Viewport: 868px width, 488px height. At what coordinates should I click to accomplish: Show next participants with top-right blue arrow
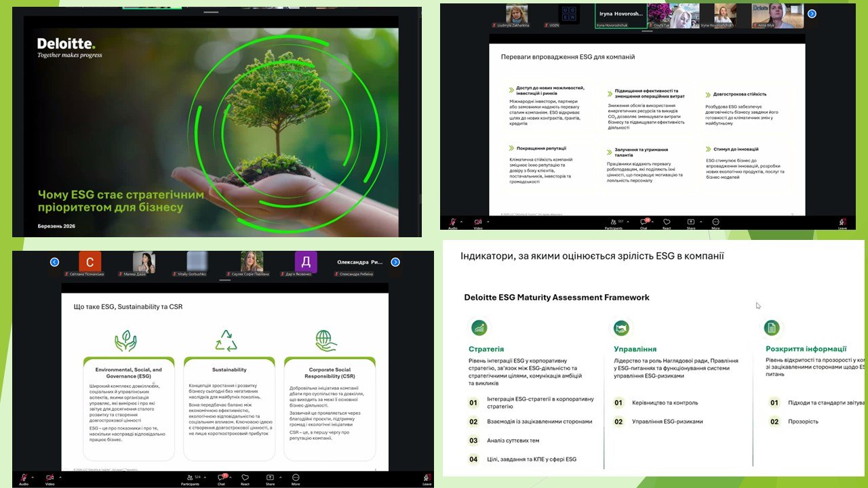pos(812,14)
